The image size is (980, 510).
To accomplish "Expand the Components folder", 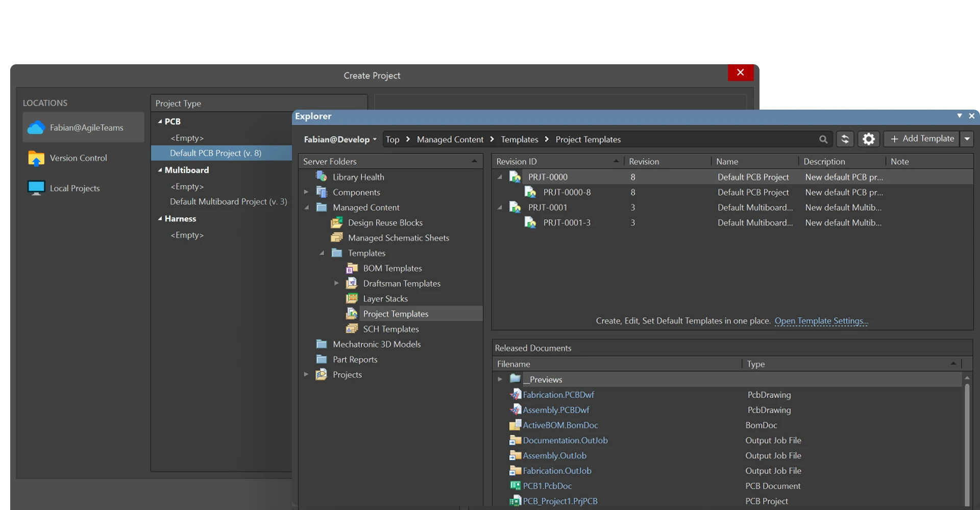I will click(x=306, y=192).
